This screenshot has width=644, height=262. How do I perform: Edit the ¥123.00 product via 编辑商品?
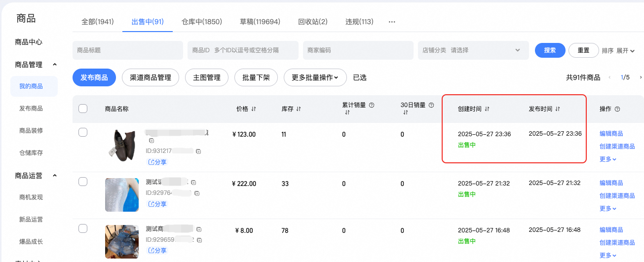[611, 134]
